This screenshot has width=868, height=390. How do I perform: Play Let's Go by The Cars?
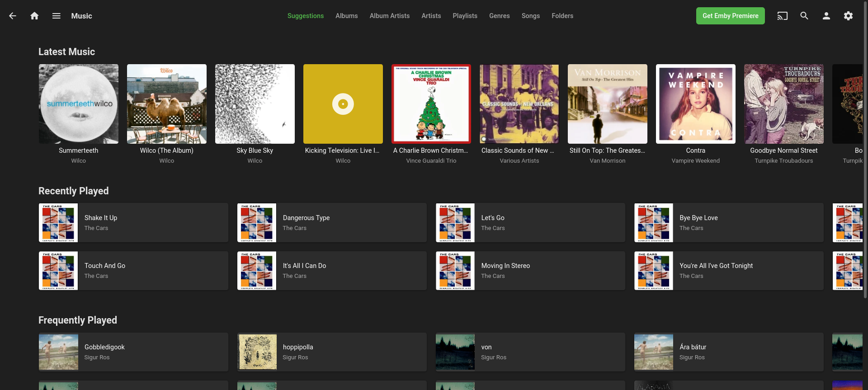coord(530,223)
